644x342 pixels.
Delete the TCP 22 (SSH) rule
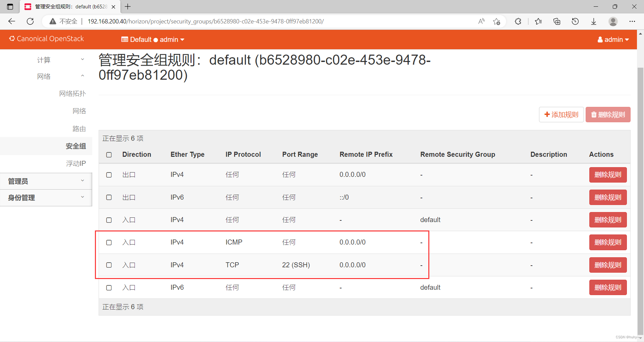608,265
